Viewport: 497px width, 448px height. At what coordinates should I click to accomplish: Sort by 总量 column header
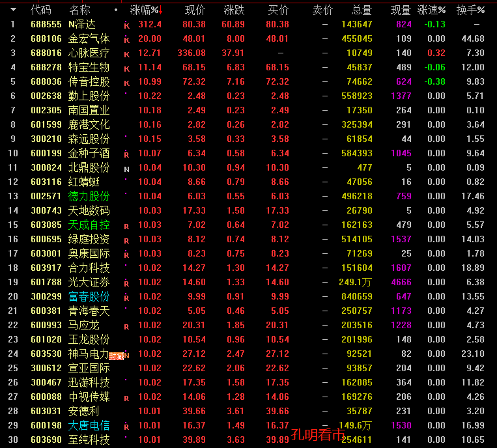pyautogui.click(x=362, y=10)
